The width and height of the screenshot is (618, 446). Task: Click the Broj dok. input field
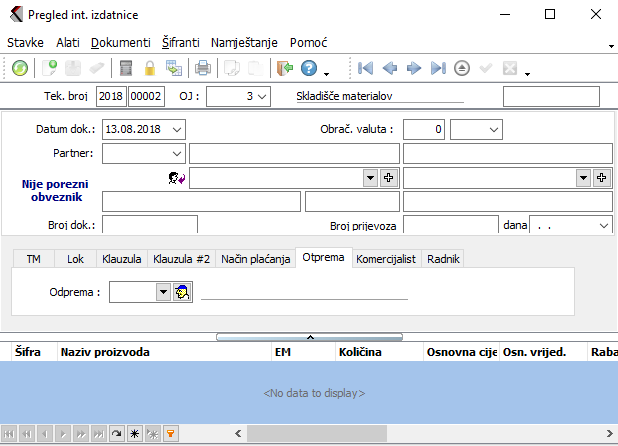[150, 225]
